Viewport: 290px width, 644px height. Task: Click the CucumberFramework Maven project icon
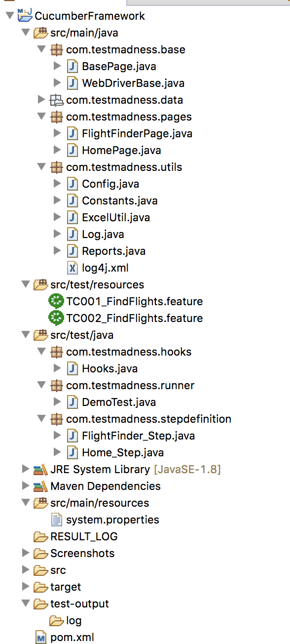click(25, 15)
